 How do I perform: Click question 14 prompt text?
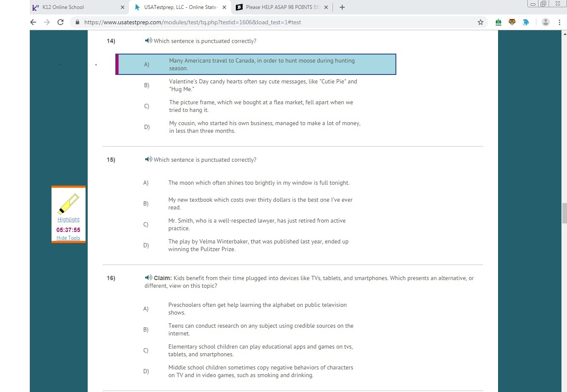pyautogui.click(x=205, y=41)
